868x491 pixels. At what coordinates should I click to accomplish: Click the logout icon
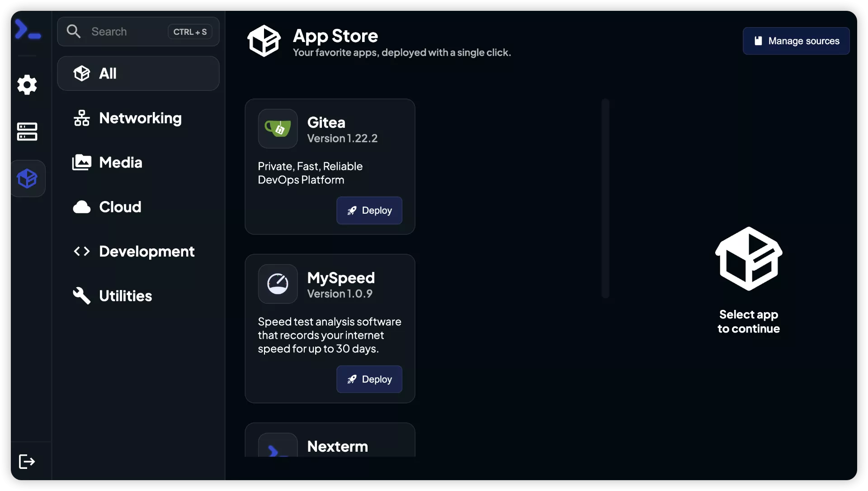tap(27, 461)
